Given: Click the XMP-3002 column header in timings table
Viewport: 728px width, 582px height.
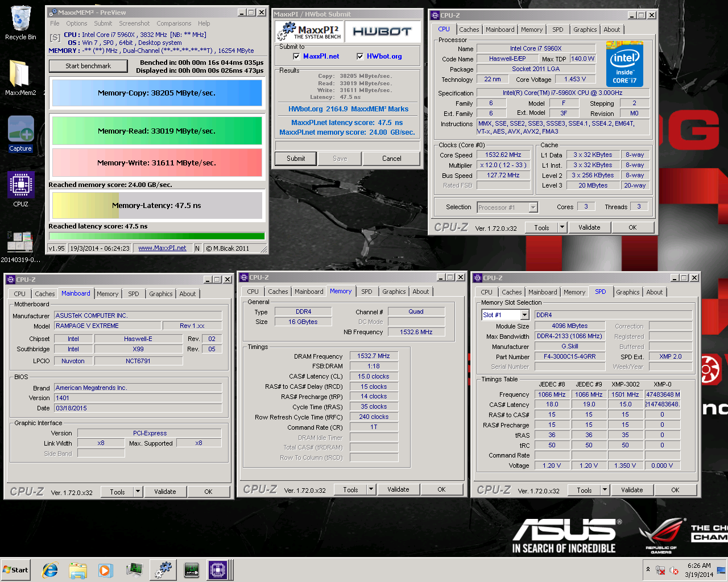Looking at the screenshot, I should tap(626, 384).
